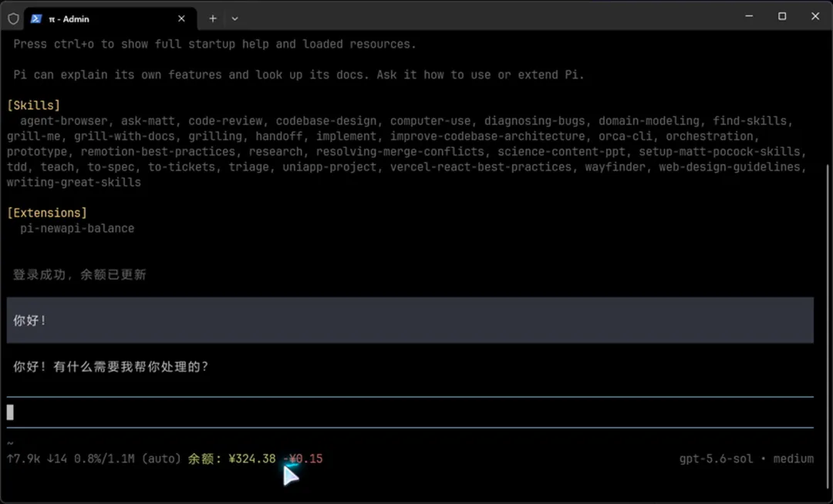Image resolution: width=833 pixels, height=504 pixels.
Task: Click the PowerShell icon on the tab
Action: tap(36, 18)
